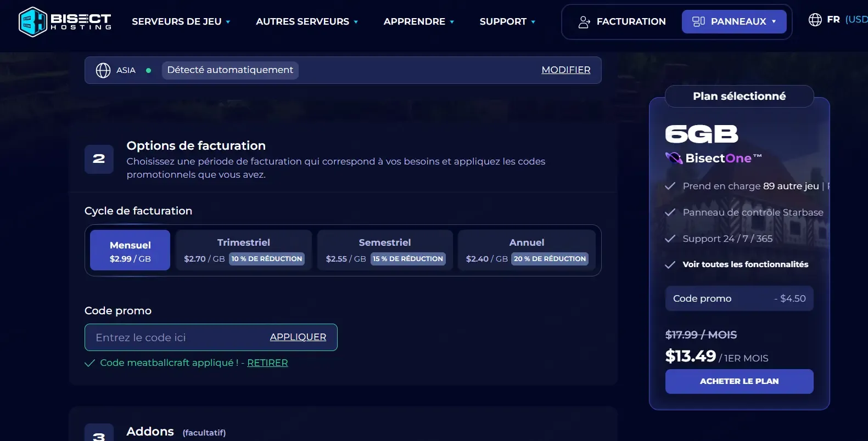This screenshot has height=441, width=868.
Task: Select the Semestriel billing cycle
Action: tap(385, 250)
